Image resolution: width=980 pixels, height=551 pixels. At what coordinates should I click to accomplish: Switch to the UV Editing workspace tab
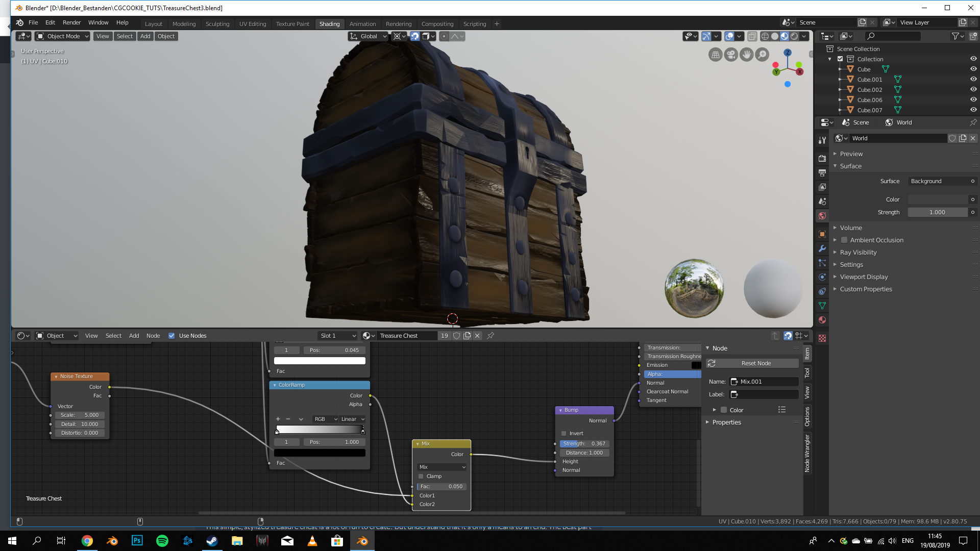tap(253, 24)
